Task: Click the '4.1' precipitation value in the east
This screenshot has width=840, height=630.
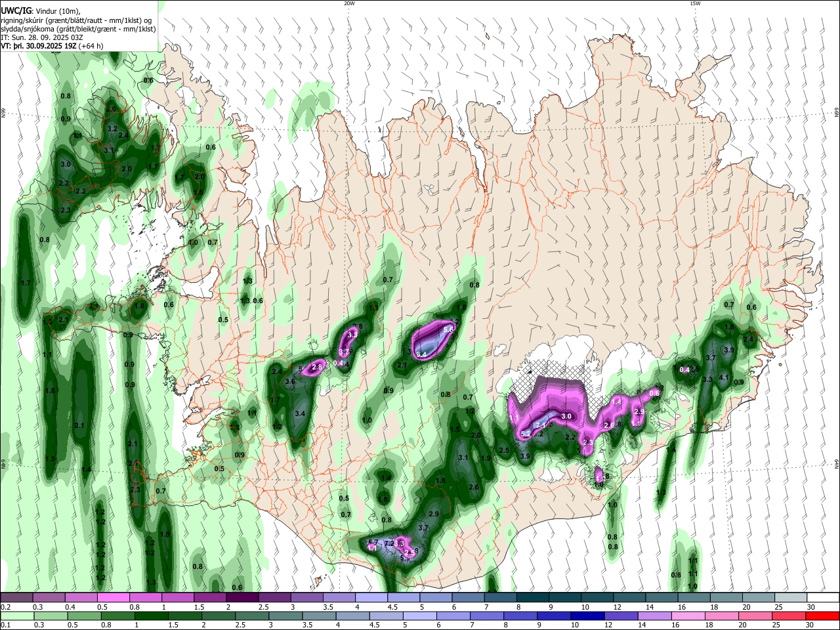Action: [x=724, y=377]
